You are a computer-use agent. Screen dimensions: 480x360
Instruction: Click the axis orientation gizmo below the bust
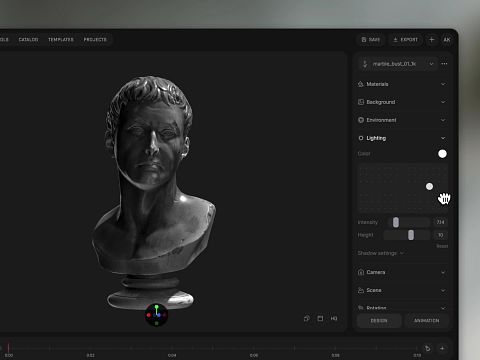pyautogui.click(x=156, y=315)
